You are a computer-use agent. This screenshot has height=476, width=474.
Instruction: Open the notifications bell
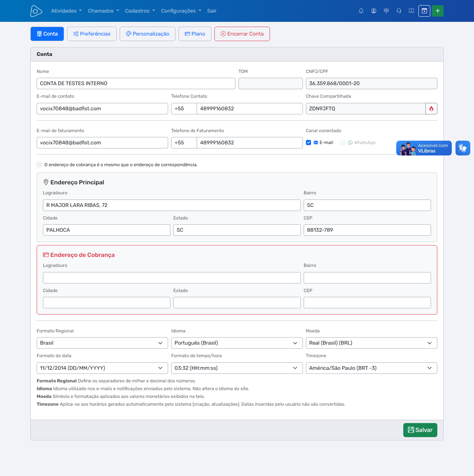[x=361, y=11]
